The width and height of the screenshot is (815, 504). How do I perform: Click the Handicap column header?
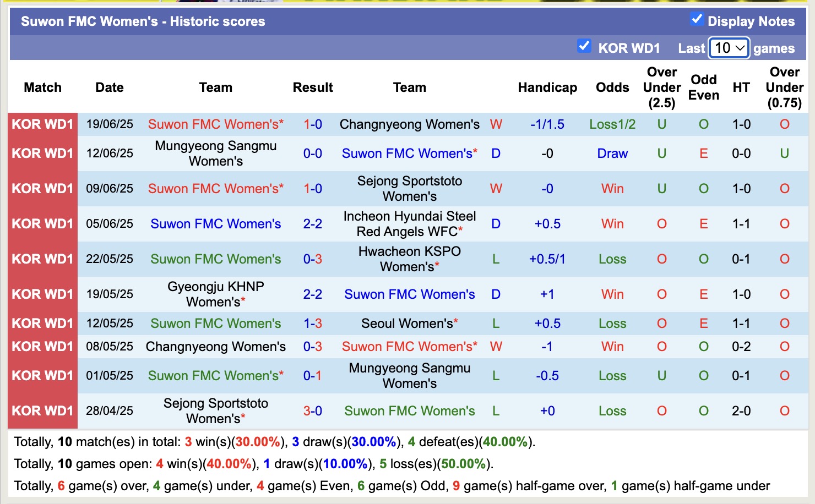tap(547, 87)
